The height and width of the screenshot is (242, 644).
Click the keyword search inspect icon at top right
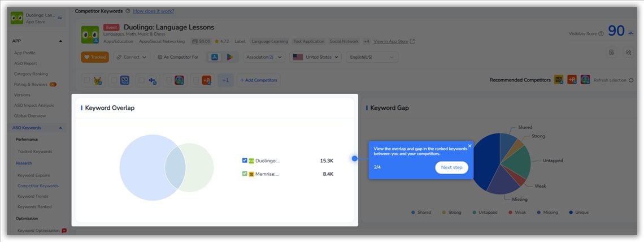coord(628,52)
